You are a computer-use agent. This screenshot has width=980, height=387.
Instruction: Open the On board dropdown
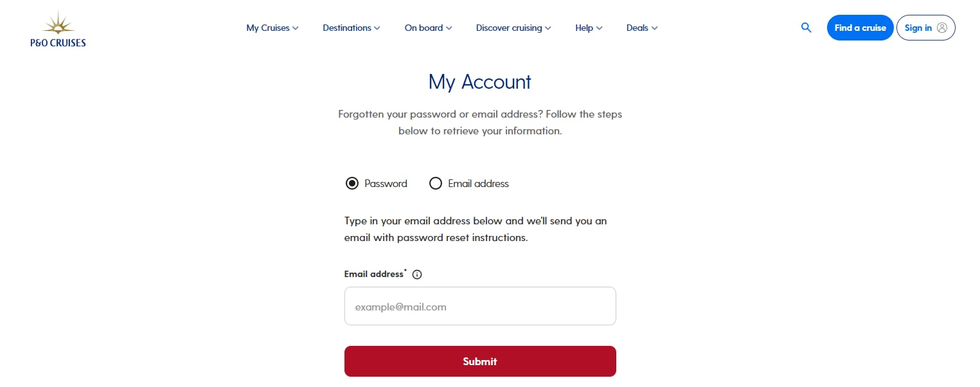(x=429, y=28)
